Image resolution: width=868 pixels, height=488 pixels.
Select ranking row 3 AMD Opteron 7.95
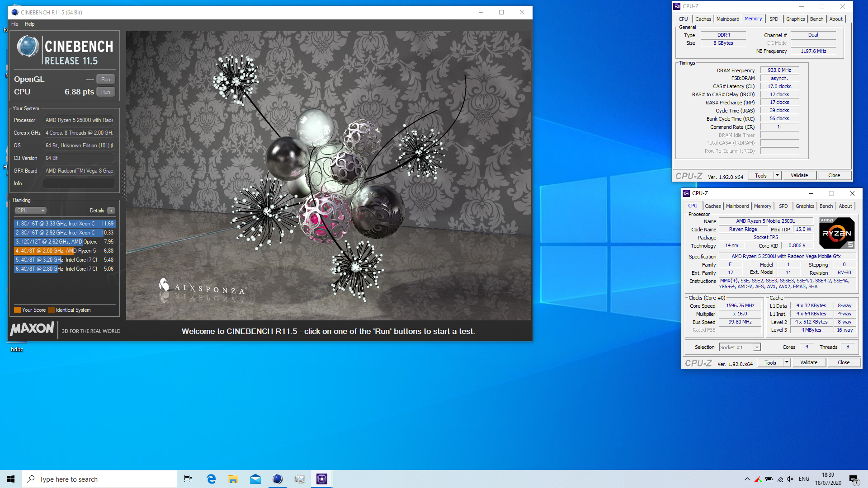pos(65,242)
